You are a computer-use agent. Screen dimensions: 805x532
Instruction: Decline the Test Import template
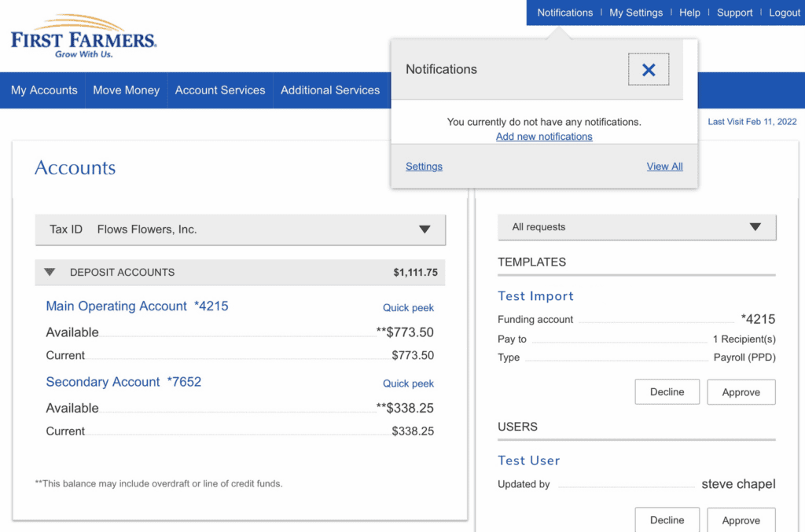click(x=667, y=392)
